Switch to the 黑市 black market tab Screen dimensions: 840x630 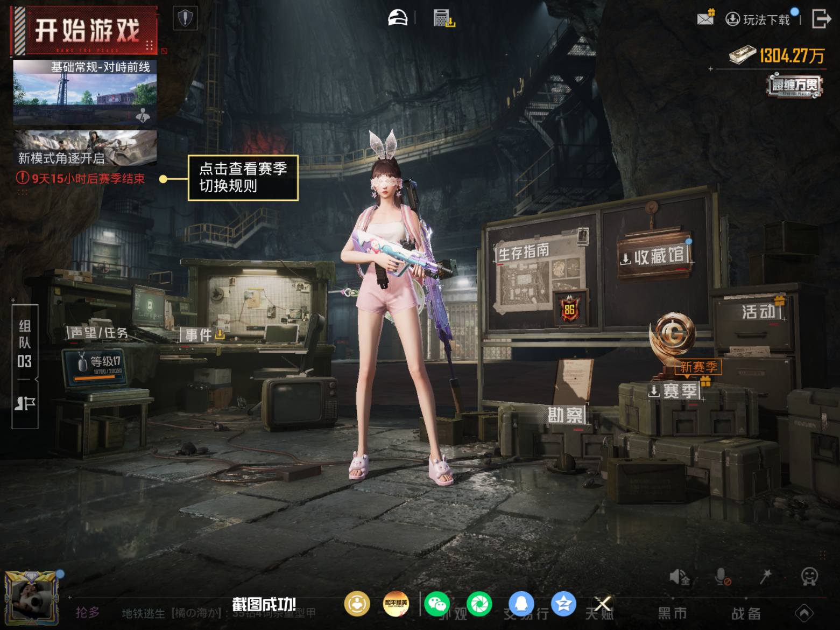(673, 613)
